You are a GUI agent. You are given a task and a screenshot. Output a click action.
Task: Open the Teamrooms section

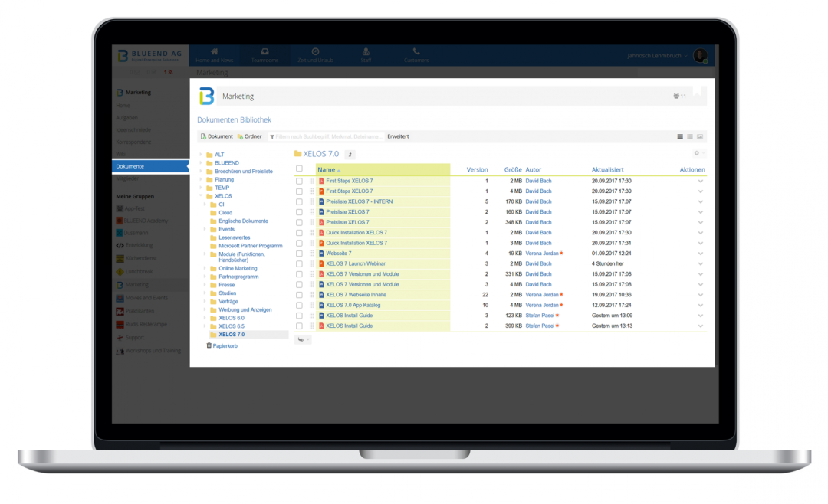point(264,55)
